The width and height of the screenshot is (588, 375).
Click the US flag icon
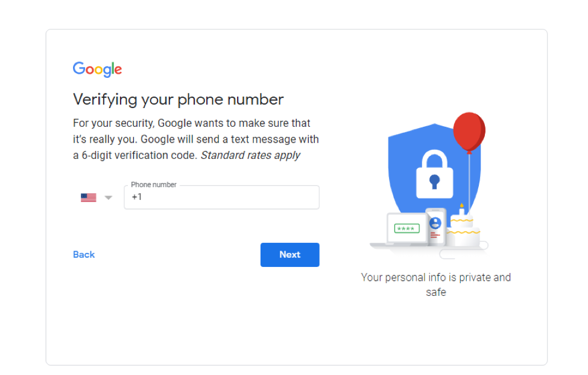tap(88, 197)
